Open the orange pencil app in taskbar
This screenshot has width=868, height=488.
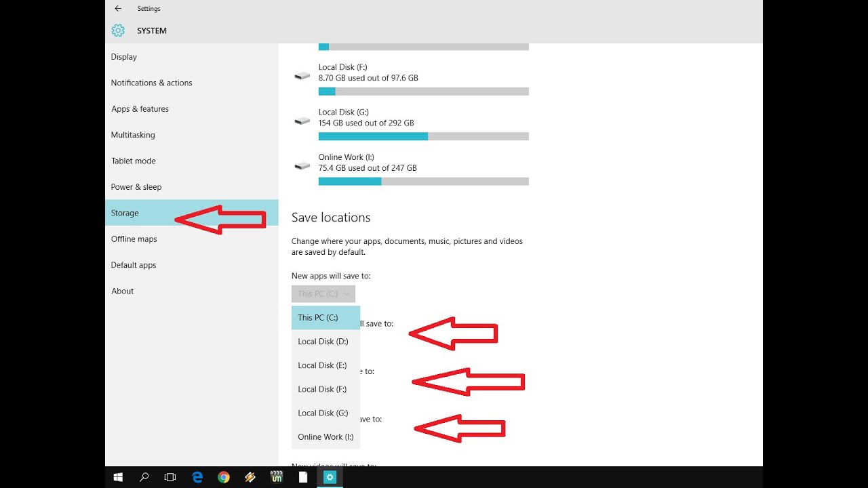[x=250, y=477]
